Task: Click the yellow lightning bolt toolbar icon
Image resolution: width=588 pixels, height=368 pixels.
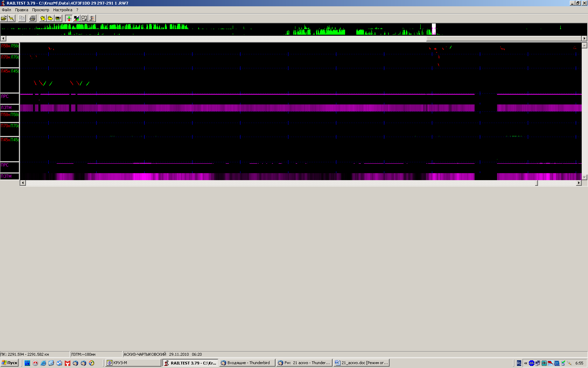Action: point(12,18)
